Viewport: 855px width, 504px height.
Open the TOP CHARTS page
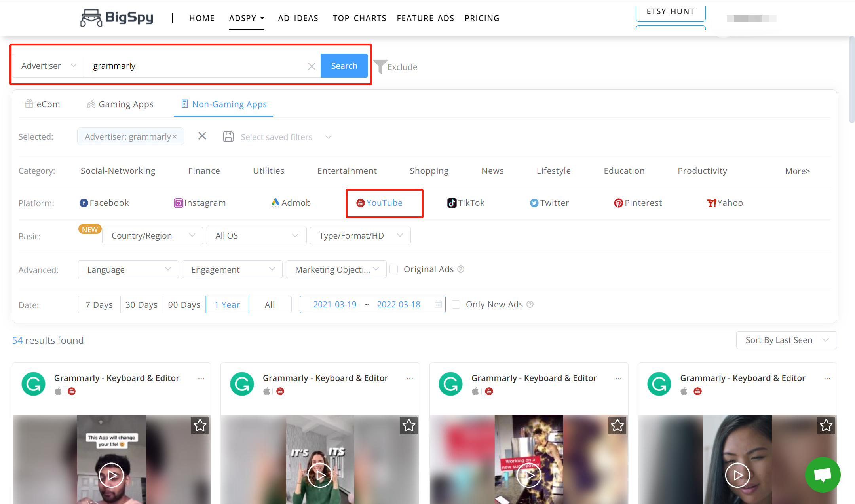[359, 18]
